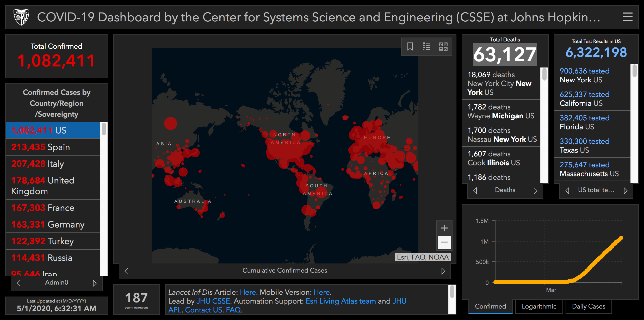644x320 pixels.
Task: Select New York US tested entry
Action: (x=592, y=75)
